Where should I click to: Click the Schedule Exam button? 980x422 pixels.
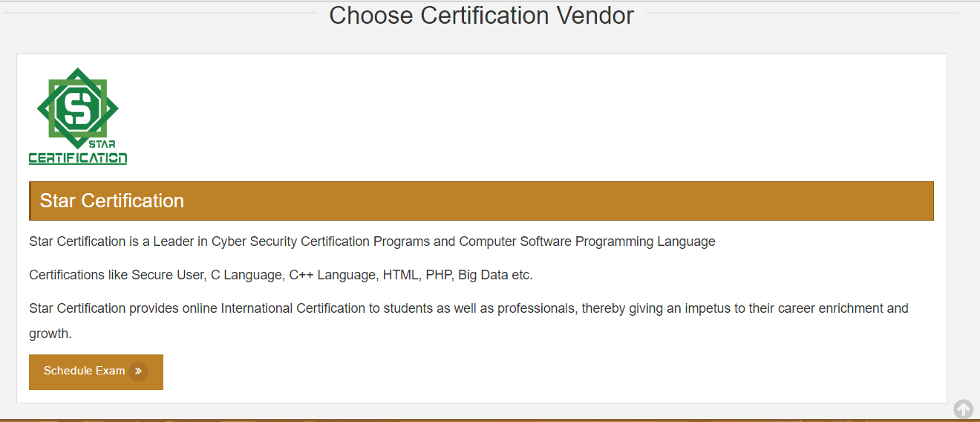pos(96,371)
